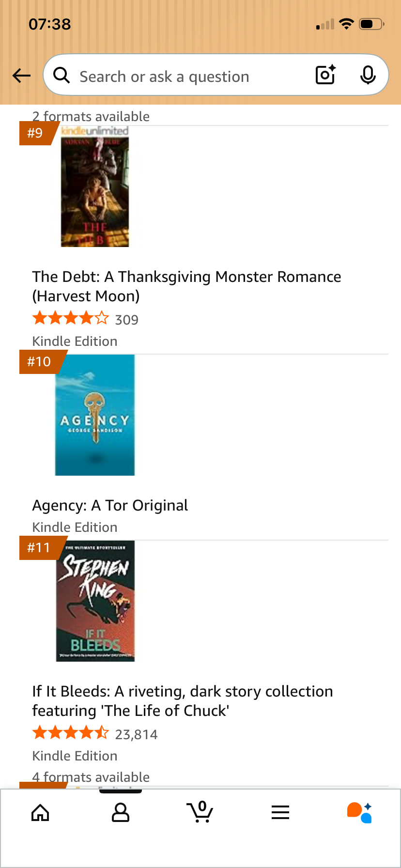Open the Agency book cover
Viewport: 401px width, 868px height.
95,415
